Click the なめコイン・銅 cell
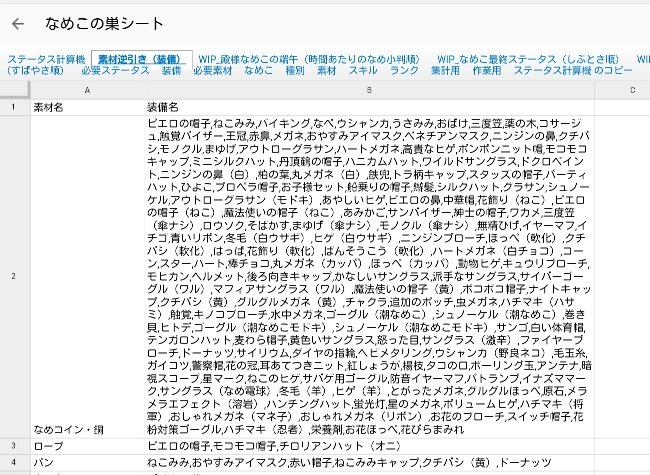 tap(87, 276)
